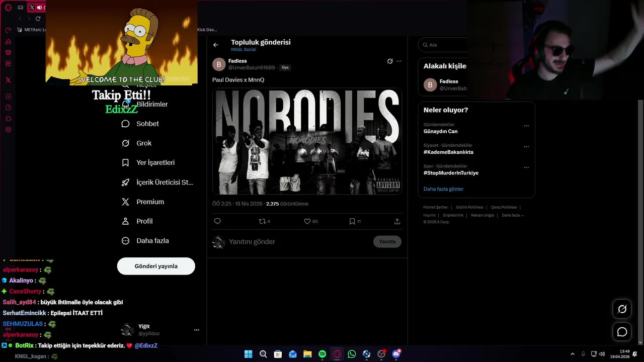
Task: Open Reklam bilgisi footer link
Action: click(482, 215)
